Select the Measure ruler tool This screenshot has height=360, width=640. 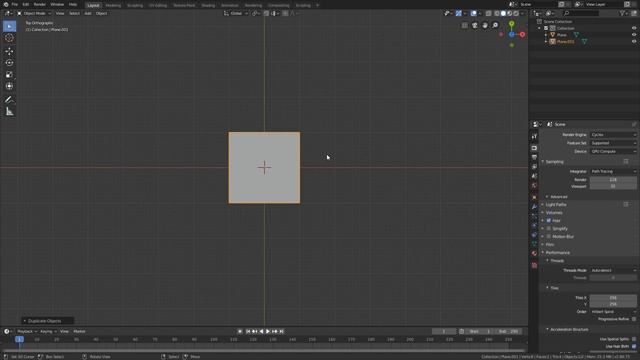(9, 112)
